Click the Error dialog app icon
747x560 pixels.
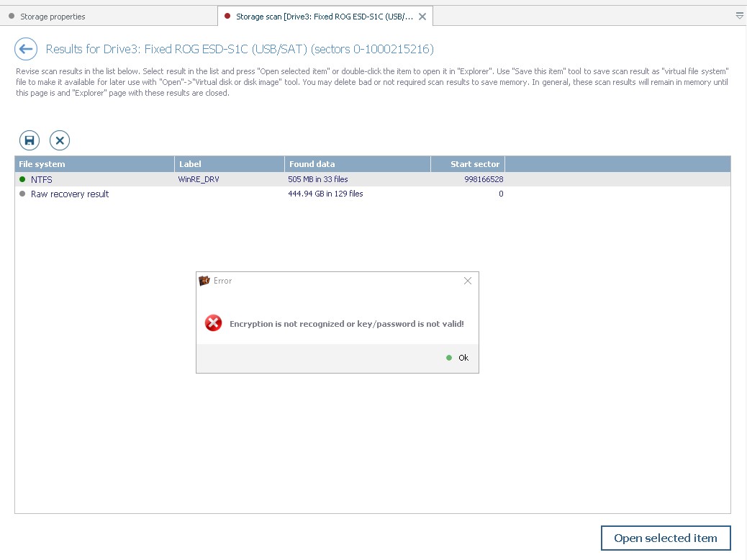(204, 281)
